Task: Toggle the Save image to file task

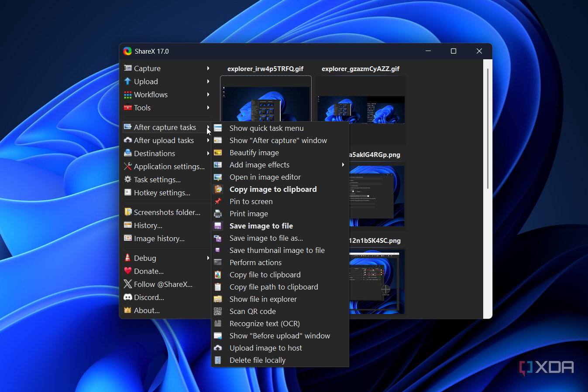Action: [261, 226]
